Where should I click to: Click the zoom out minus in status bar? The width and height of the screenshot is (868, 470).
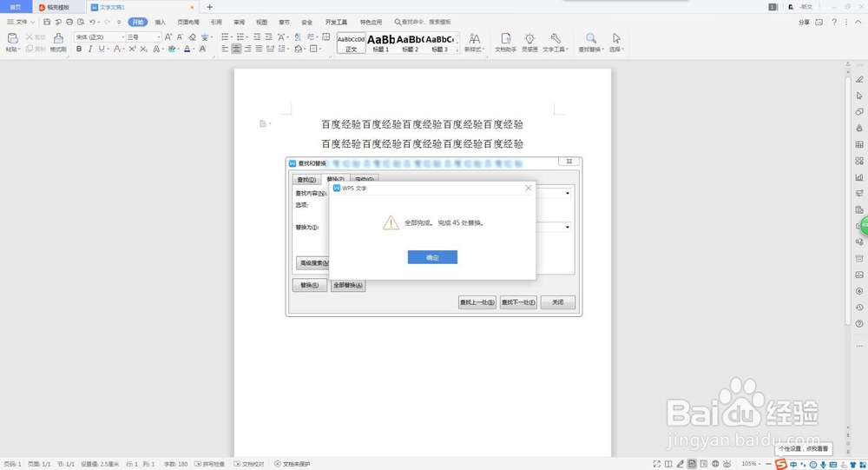coord(768,464)
